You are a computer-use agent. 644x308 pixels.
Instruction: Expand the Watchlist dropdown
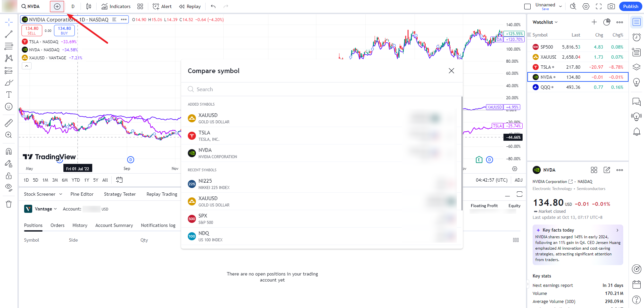click(545, 22)
